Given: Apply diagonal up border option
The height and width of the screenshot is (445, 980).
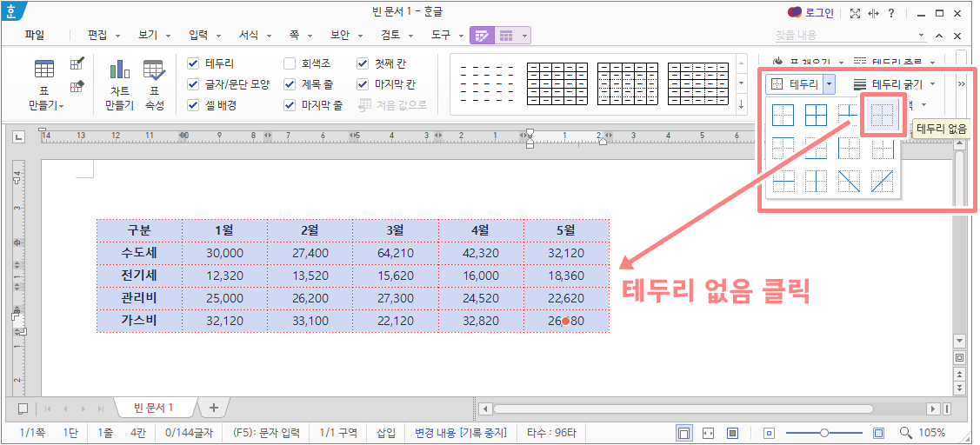Looking at the screenshot, I should tap(883, 182).
